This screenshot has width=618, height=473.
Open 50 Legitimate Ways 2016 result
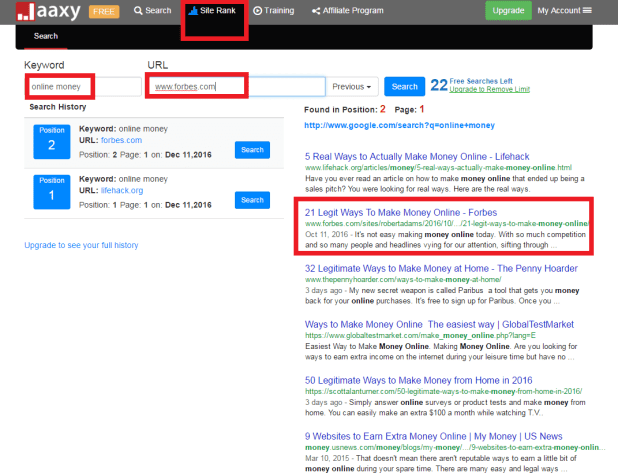(x=419, y=380)
